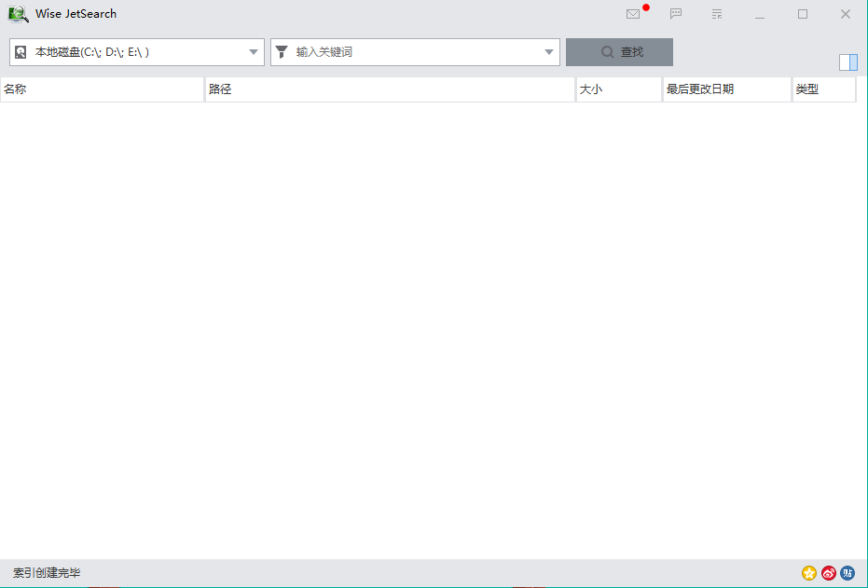868x588 pixels.
Task: Share via the red Weibo icon
Action: pos(829,573)
